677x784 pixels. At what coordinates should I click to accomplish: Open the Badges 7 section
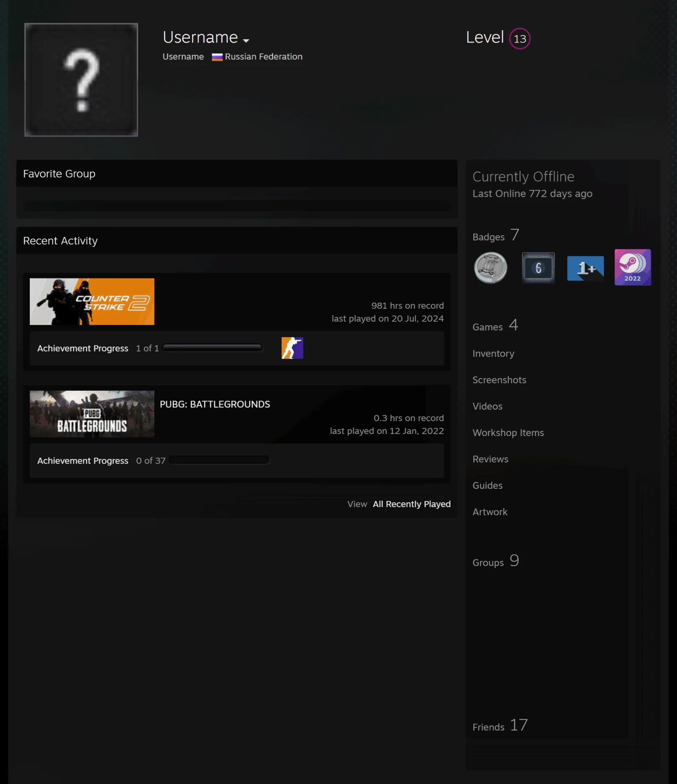(496, 236)
